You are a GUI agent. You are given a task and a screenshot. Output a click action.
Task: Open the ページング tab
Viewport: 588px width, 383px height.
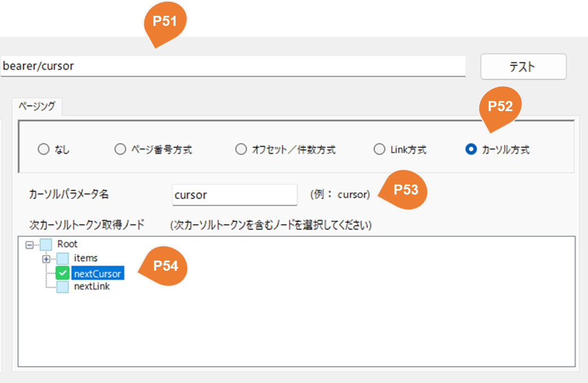tap(37, 107)
